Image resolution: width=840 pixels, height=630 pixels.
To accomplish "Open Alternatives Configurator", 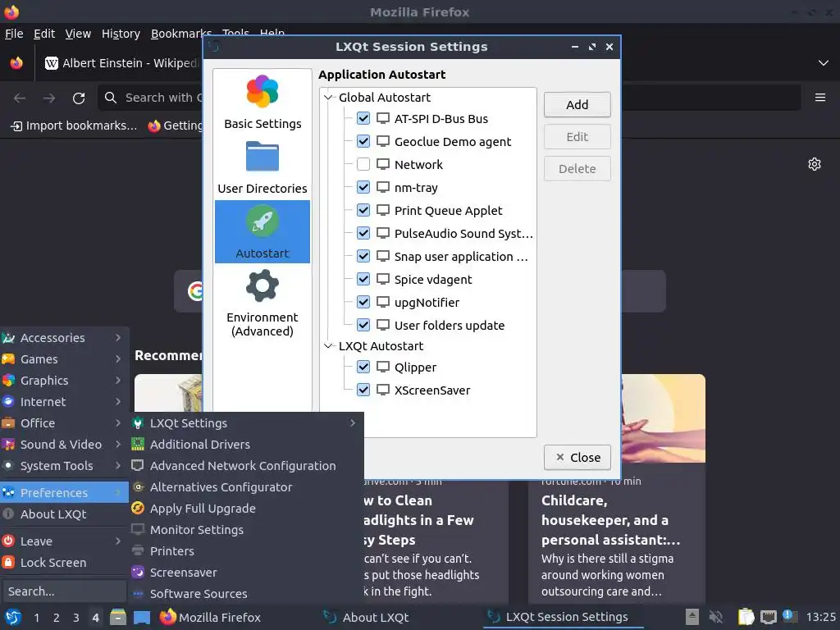I will [246, 487].
